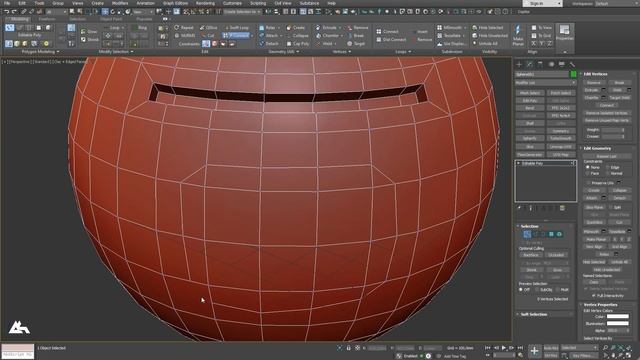This screenshot has height=360, width=640.
Task: Click the Undo arrow in main toolbar
Action: (x=6, y=12)
